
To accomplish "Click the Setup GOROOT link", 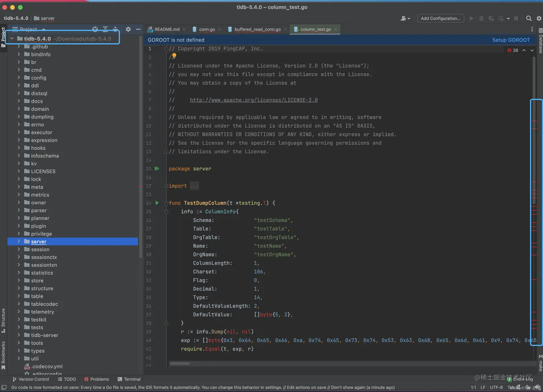I will [x=511, y=40].
